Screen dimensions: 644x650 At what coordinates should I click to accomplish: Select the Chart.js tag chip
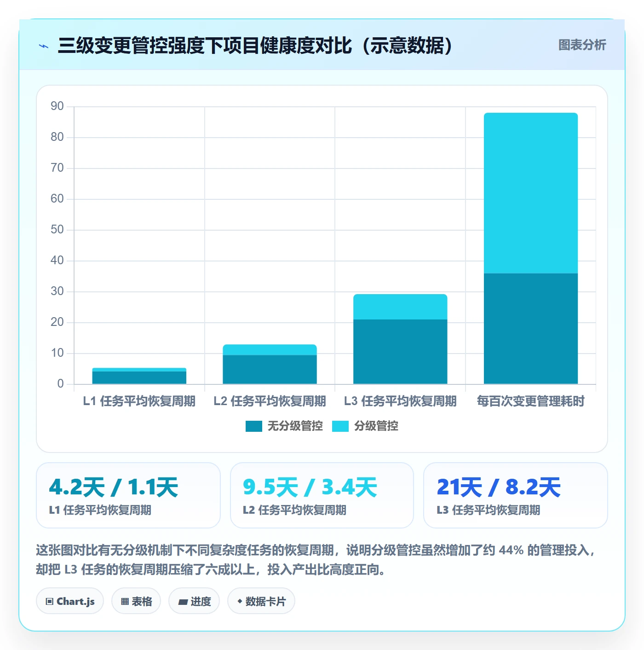coord(70,601)
